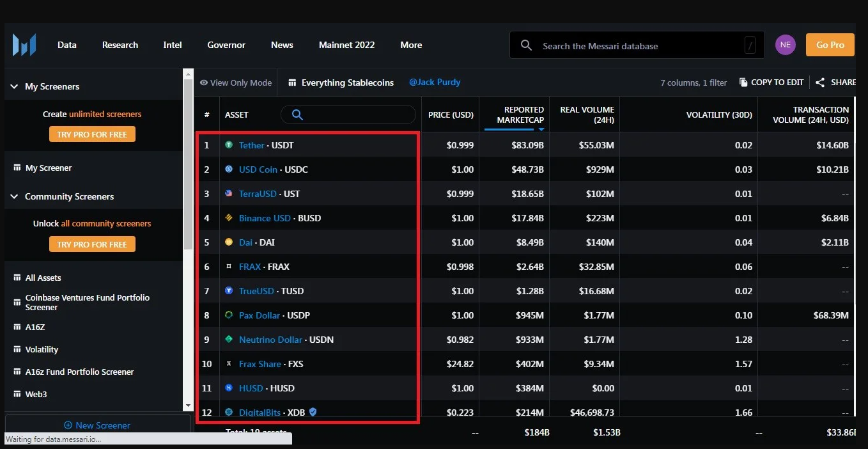This screenshot has width=868, height=449.
Task: Open the NE user profile avatar
Action: pos(786,45)
